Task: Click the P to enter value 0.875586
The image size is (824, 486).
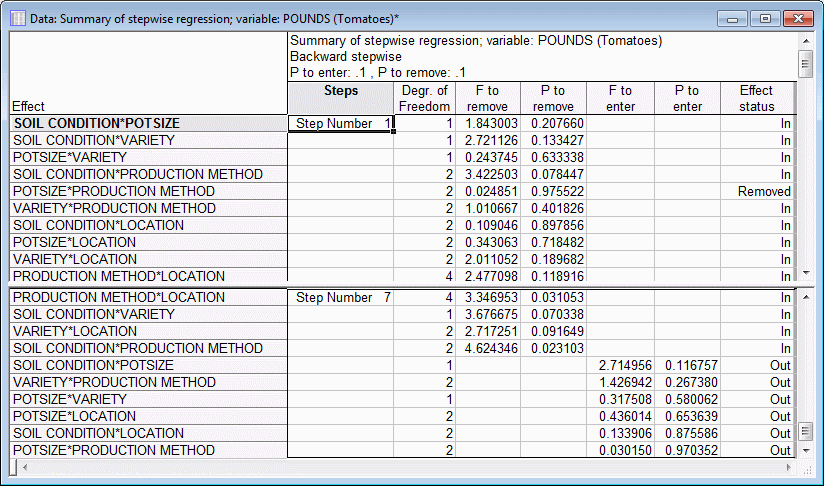Action: pos(687,433)
